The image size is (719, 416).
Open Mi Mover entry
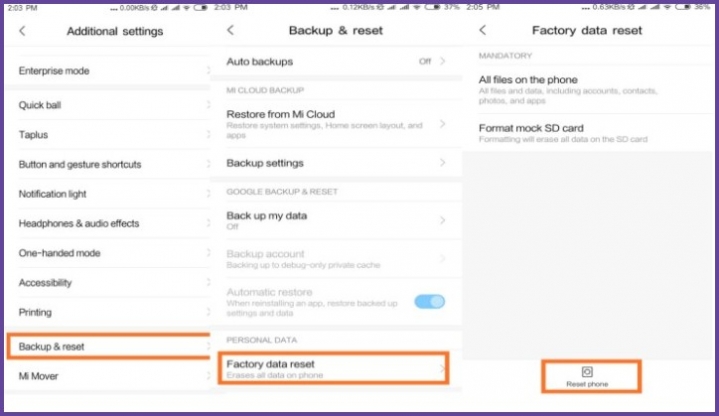[x=109, y=376]
